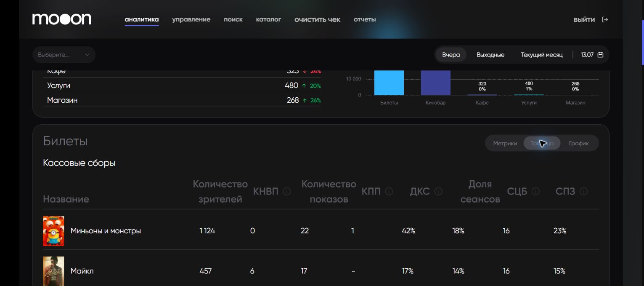This screenshot has height=286, width=644.
Task: Switch Билеты view to Метрики
Action: (x=505, y=143)
